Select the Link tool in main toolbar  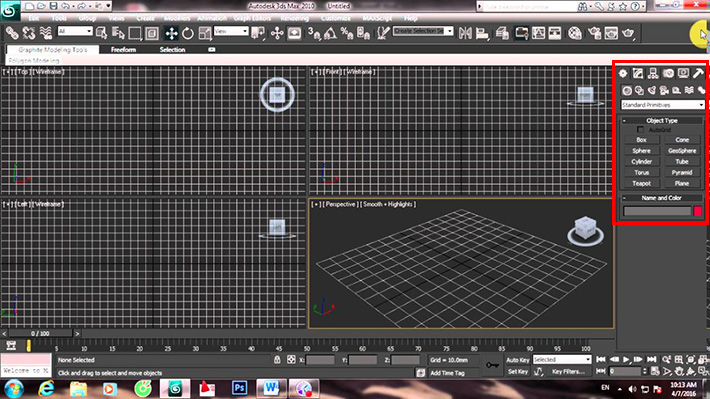(12, 33)
